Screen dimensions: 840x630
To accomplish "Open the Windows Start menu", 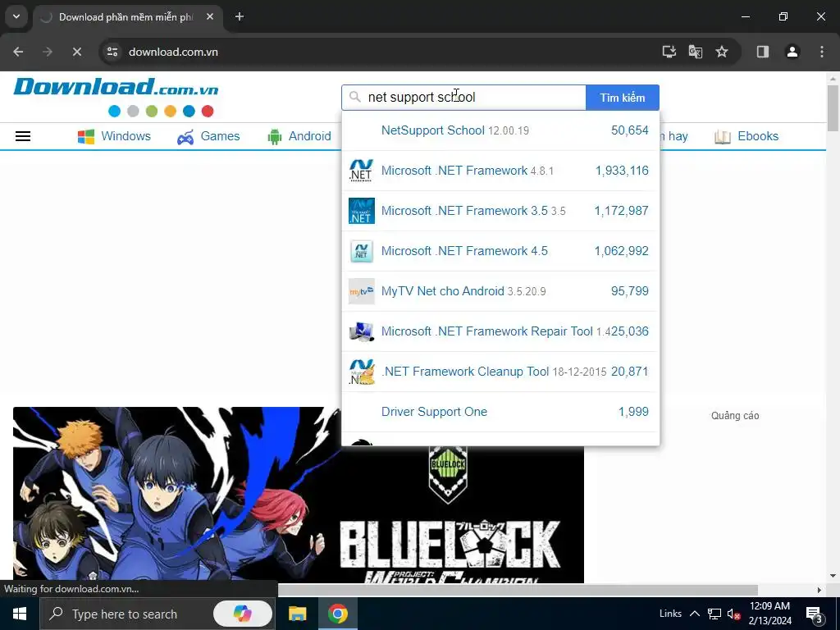I will coord(20,614).
